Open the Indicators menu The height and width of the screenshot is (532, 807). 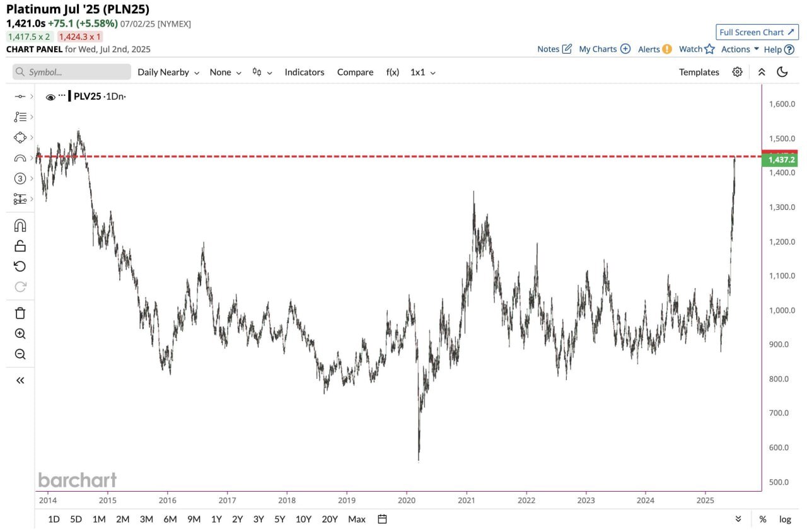(305, 72)
